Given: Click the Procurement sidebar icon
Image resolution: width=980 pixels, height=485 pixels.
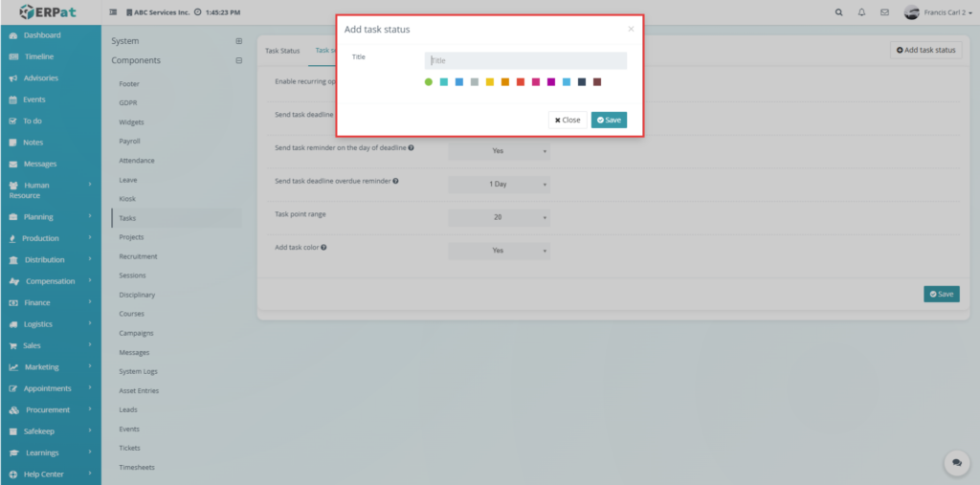Looking at the screenshot, I should coord(13,410).
